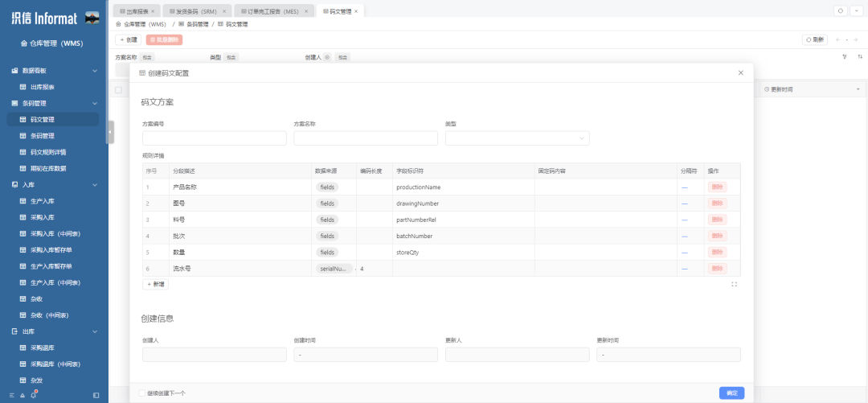Open the 更新时间 column dropdown arrow
Image resolution: width=868 pixels, height=403 pixels.
click(858, 89)
